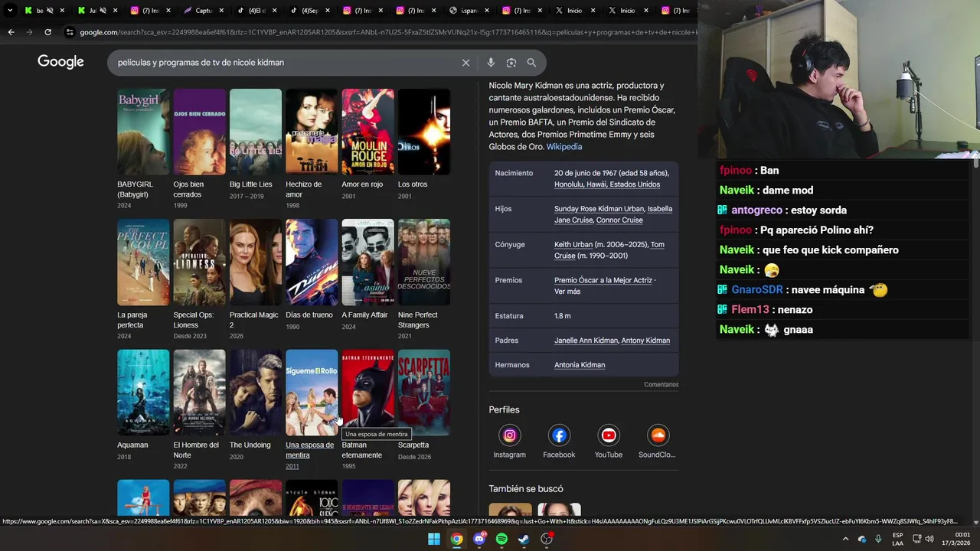This screenshot has width=980, height=551.
Task: Open Steam from the taskbar
Action: coord(524,539)
